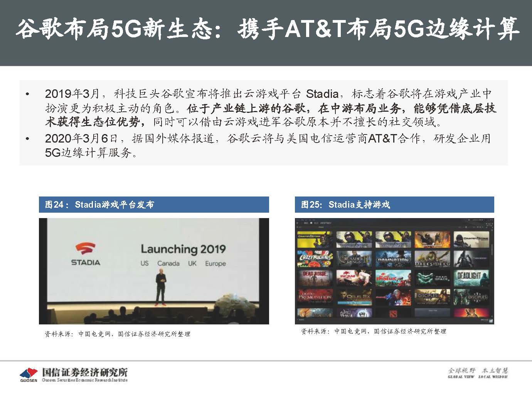This screenshot has width=532, height=393.
Task: Click the Deus Ex game cover
Action: [354, 297]
